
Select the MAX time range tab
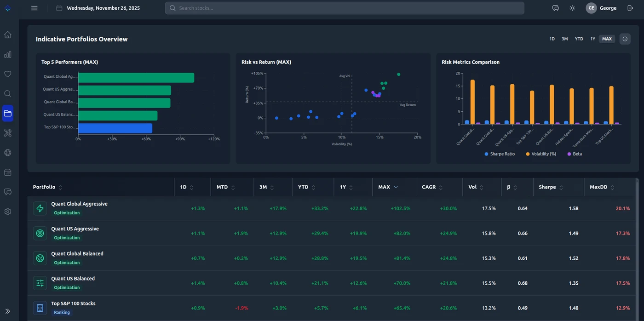[x=607, y=39]
